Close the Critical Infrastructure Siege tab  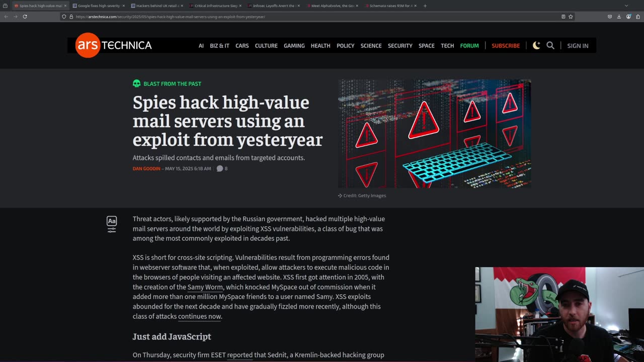click(240, 6)
